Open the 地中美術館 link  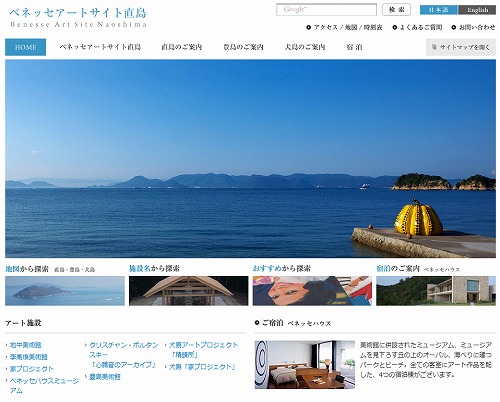pos(25,345)
